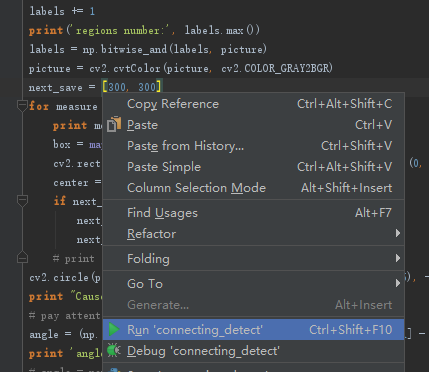Image resolution: width=429 pixels, height=372 pixels.
Task: Click the Paste clipboard icon
Action: click(x=114, y=125)
